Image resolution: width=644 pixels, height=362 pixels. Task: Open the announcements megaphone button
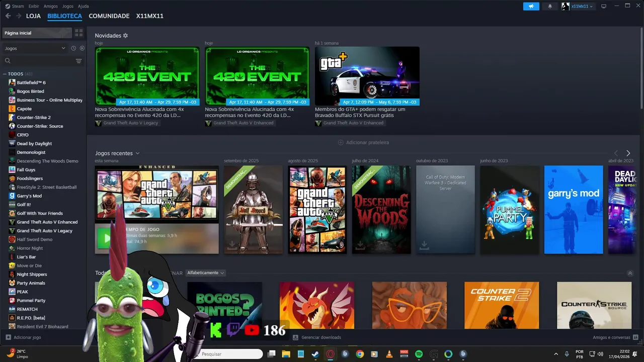point(531,6)
